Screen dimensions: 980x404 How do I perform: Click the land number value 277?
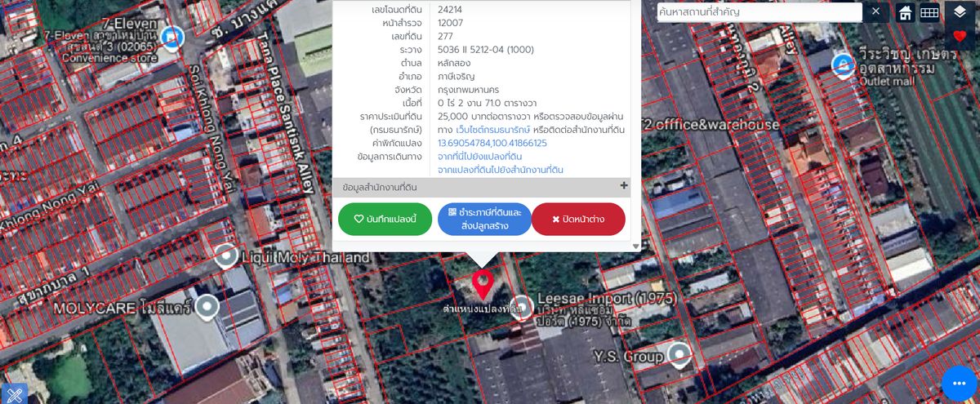[x=445, y=36]
